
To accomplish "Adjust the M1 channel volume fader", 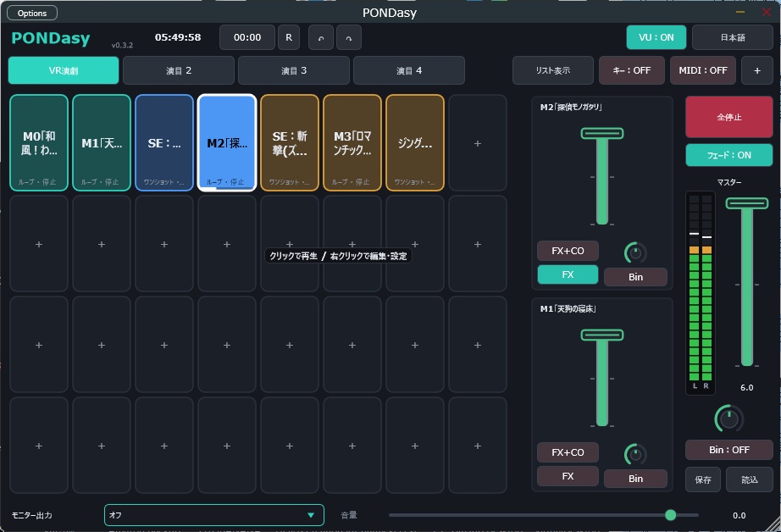I will coord(602,335).
